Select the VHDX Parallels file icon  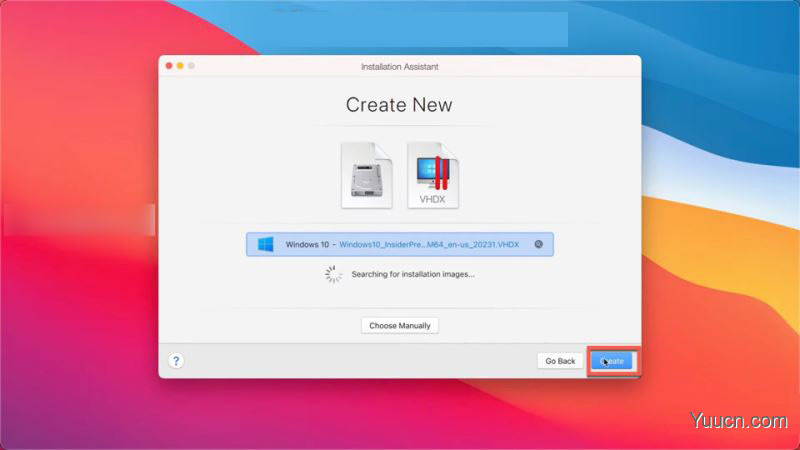tap(433, 175)
